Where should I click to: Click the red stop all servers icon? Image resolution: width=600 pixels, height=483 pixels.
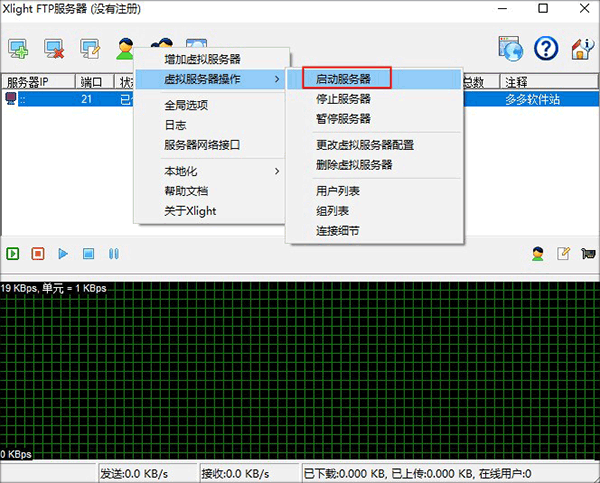[x=38, y=253]
